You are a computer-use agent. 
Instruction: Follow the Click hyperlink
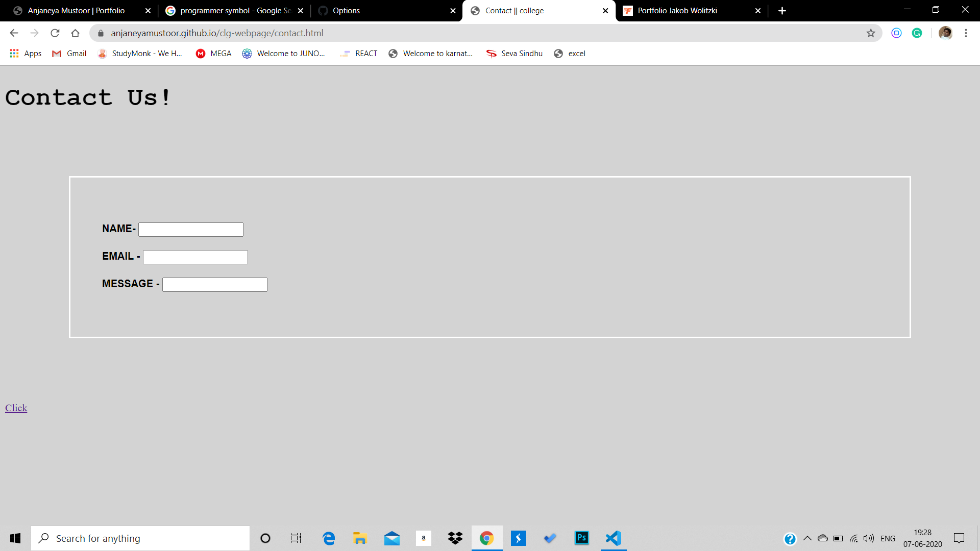click(x=16, y=408)
